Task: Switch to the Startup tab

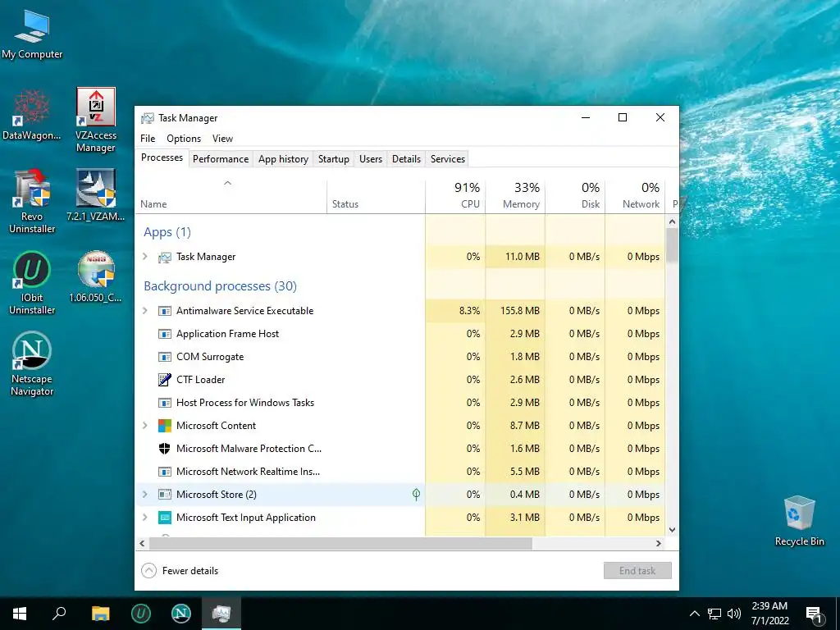Action: tap(333, 159)
